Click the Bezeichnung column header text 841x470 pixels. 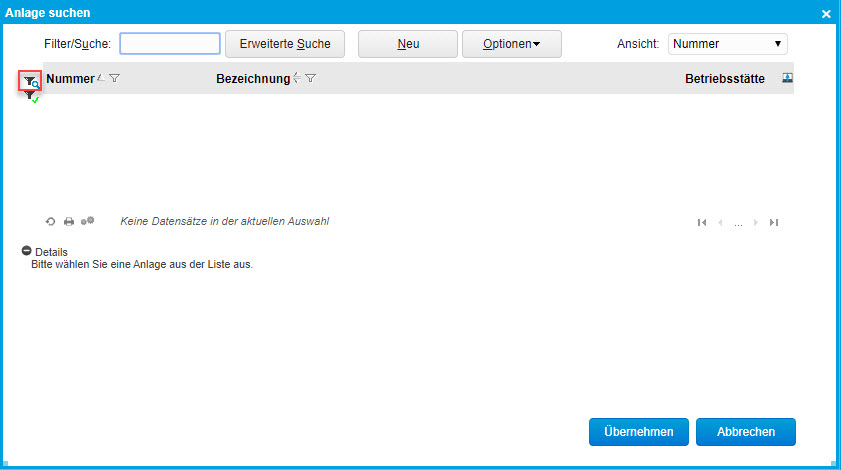[x=253, y=79]
